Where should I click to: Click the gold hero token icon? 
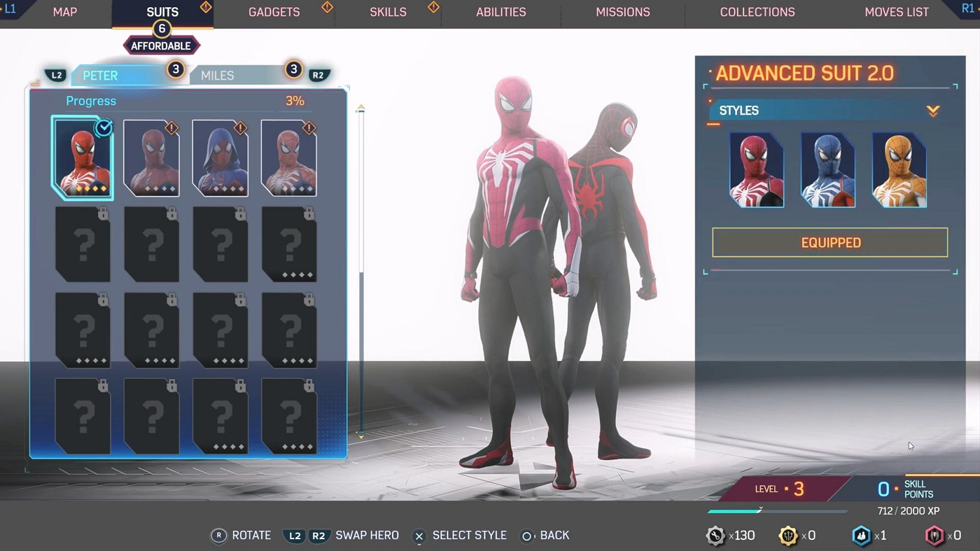pyautogui.click(x=788, y=535)
